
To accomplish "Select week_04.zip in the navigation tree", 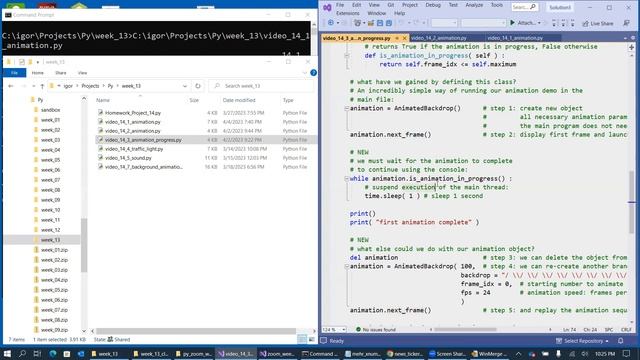I will tap(54, 280).
